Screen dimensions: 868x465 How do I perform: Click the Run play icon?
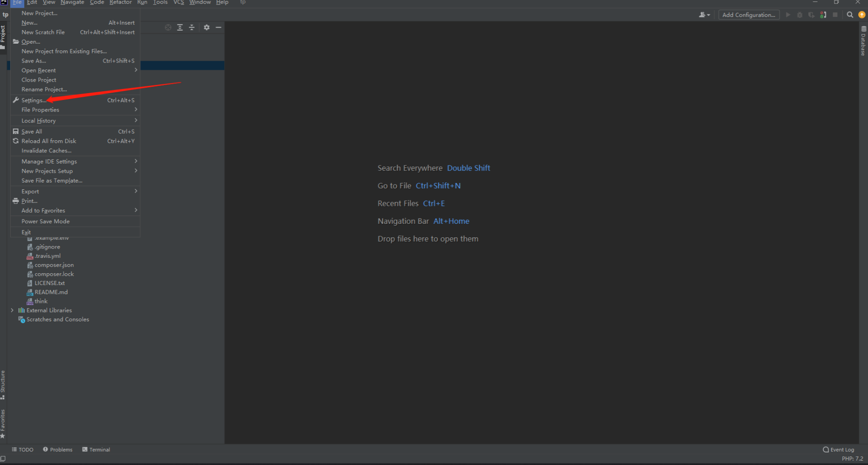tap(788, 15)
